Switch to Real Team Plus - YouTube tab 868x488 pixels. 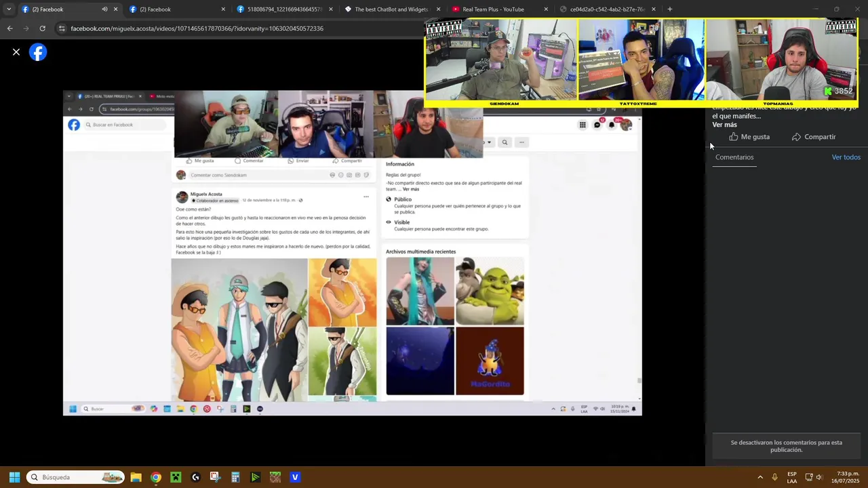494,9
